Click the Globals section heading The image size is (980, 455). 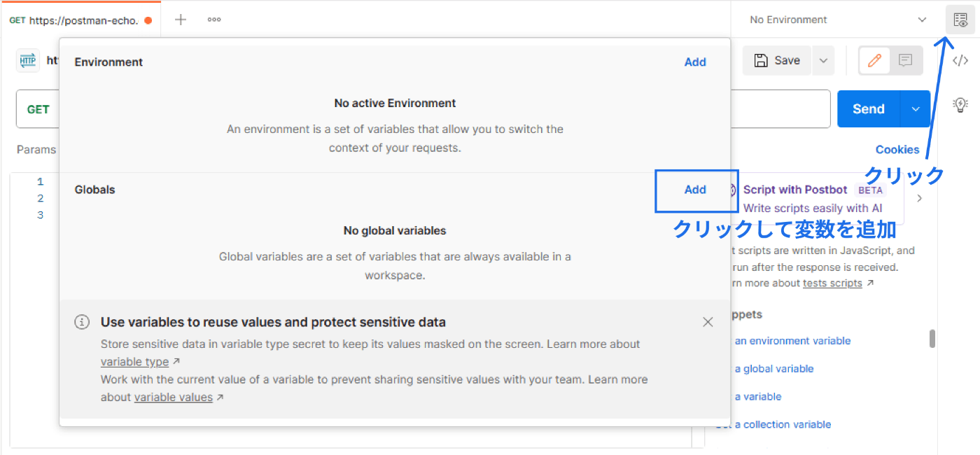tap(95, 190)
